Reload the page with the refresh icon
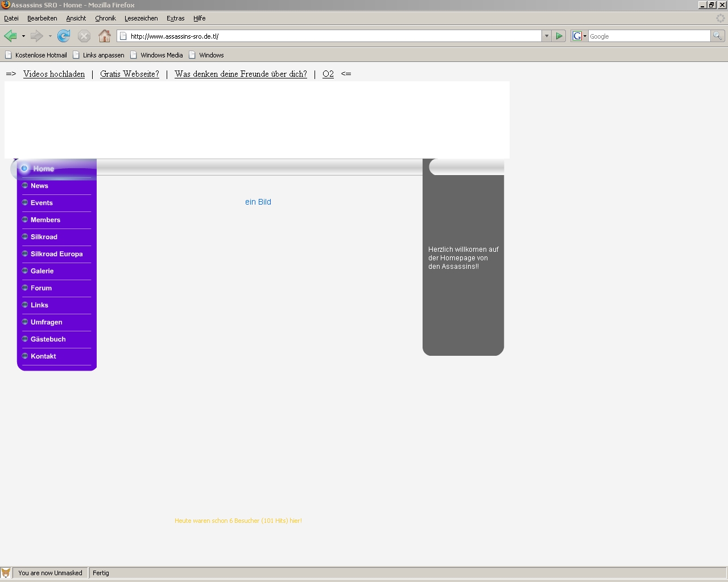The image size is (728, 582). click(x=64, y=36)
